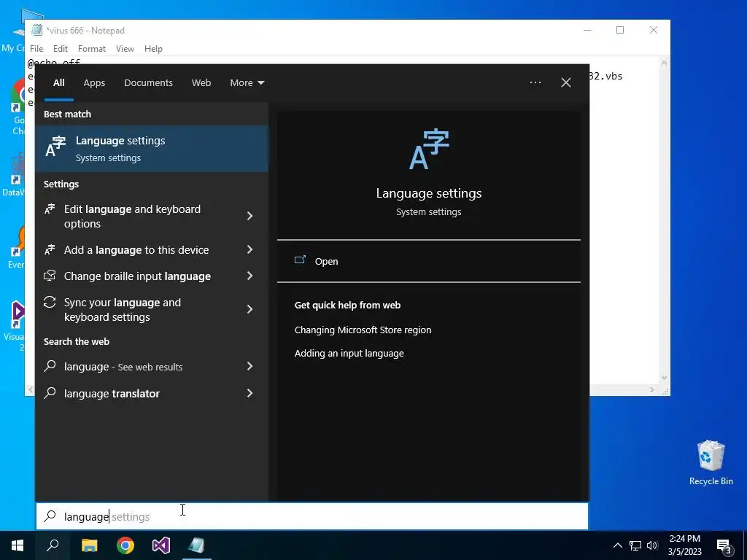Click magnifier icon beside 'language - See web results'
The height and width of the screenshot is (560, 747).
pos(50,366)
